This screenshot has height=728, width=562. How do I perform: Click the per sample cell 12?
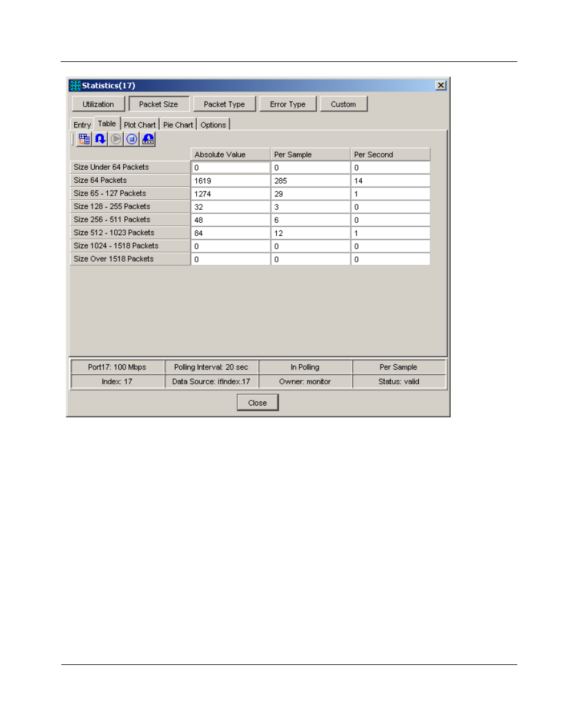tap(310, 233)
